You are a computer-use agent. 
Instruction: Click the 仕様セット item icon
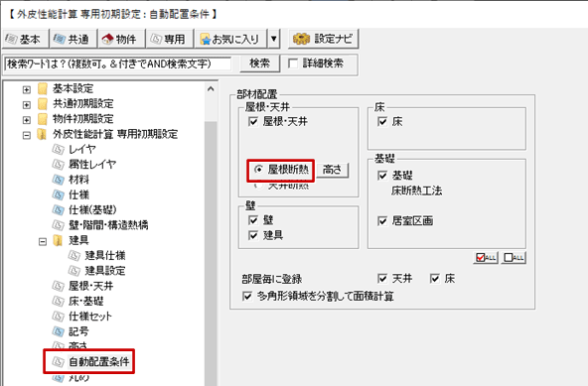click(x=59, y=317)
